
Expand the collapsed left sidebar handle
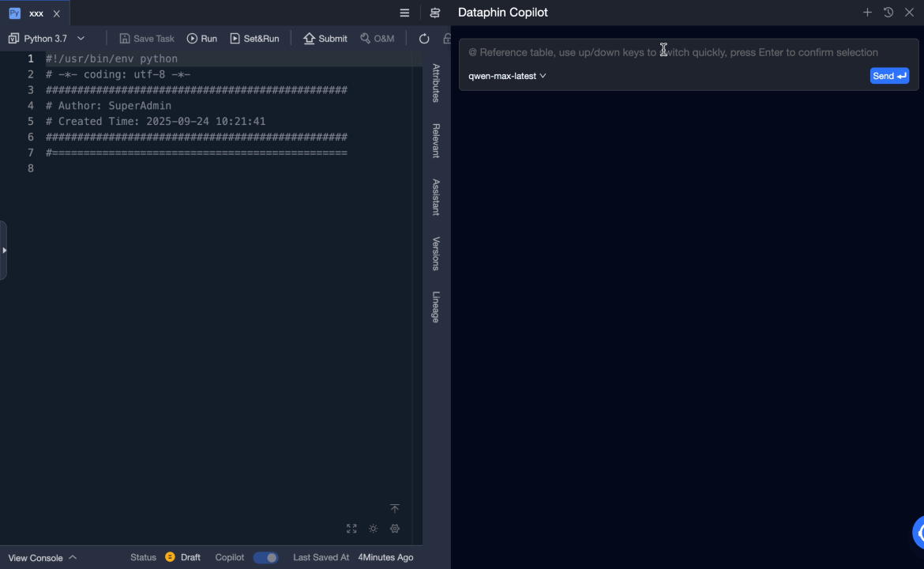pos(3,251)
